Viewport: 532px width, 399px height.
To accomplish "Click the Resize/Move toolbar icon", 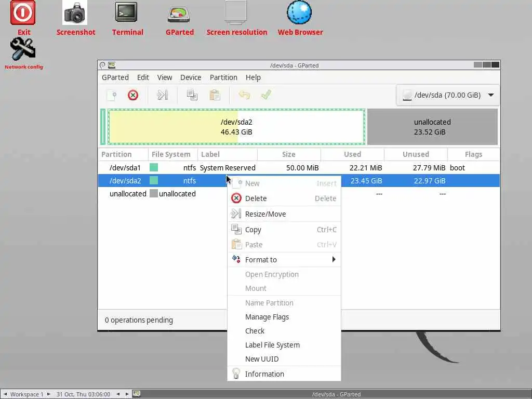I will click(163, 95).
